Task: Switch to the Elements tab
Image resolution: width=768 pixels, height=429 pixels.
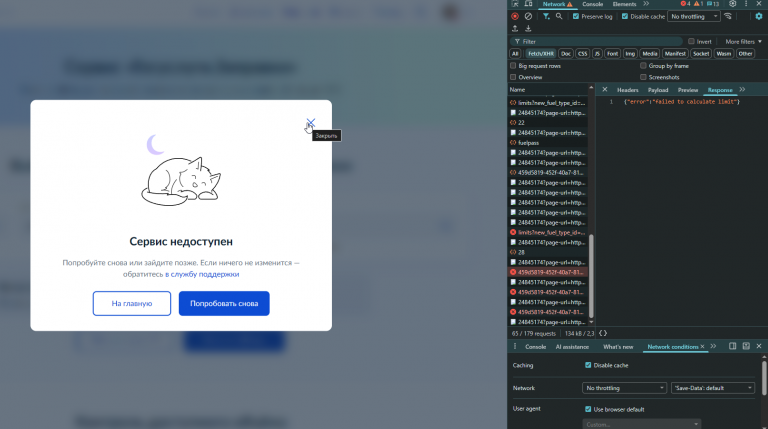Action: [x=624, y=4]
